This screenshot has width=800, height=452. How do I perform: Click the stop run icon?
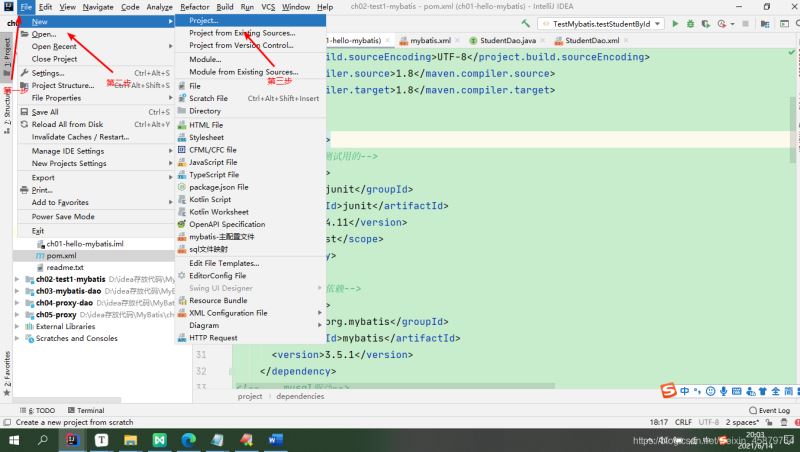click(x=745, y=23)
